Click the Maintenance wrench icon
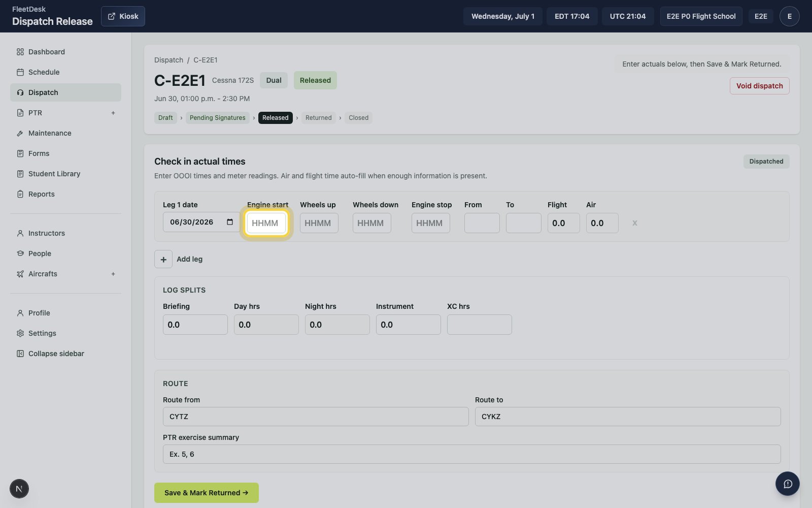This screenshot has width=812, height=508. 20,133
